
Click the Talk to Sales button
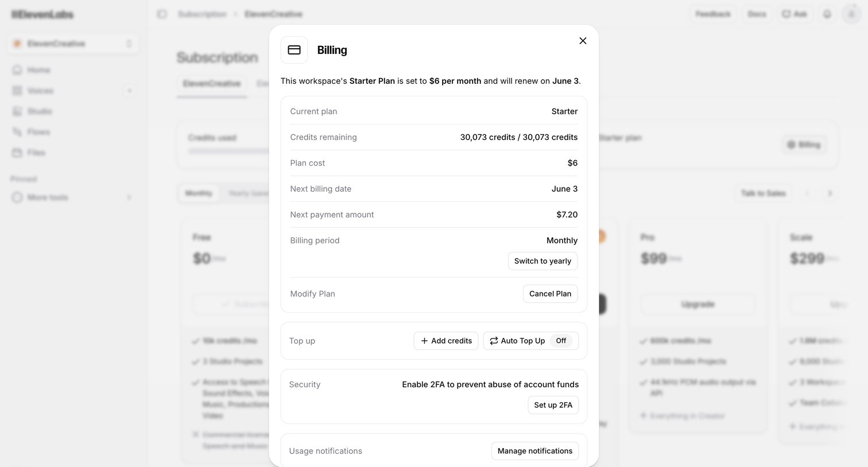763,193
